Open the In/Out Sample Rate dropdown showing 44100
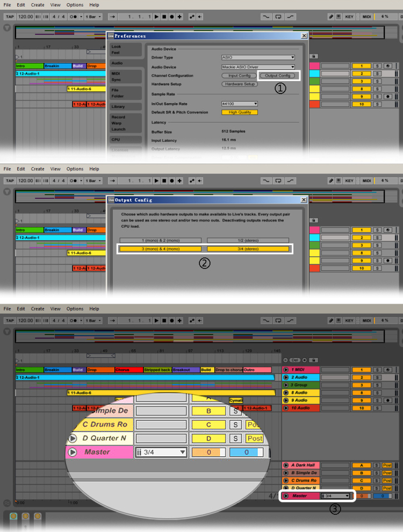 240,104
